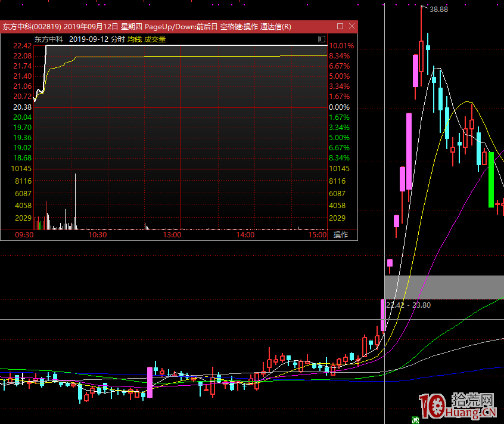Click the 2019-09-12 date in the popup header

pos(88,39)
